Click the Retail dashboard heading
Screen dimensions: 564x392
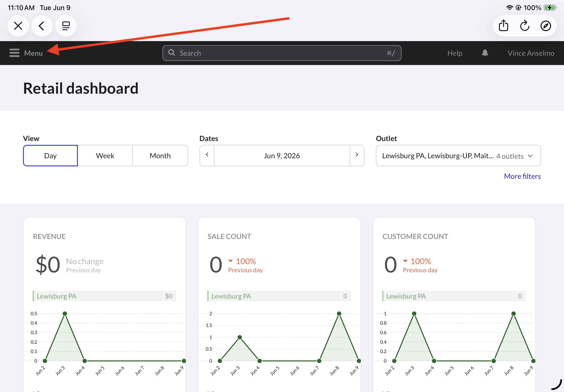pos(81,88)
